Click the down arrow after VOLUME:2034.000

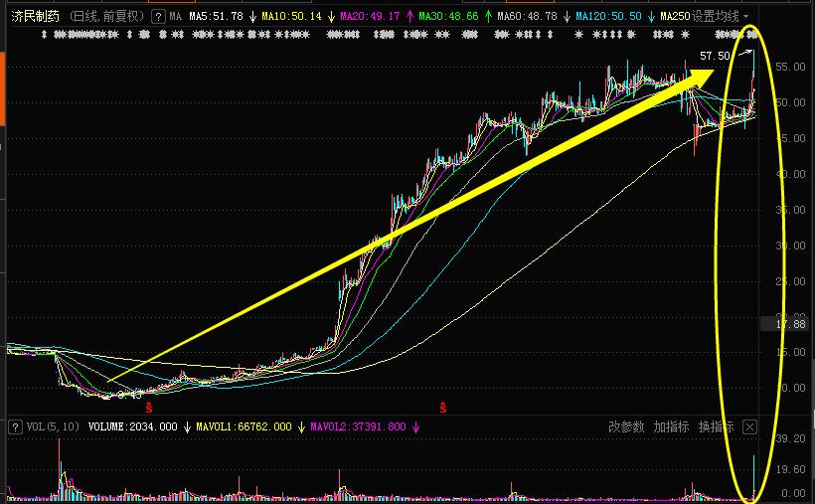coord(187,427)
